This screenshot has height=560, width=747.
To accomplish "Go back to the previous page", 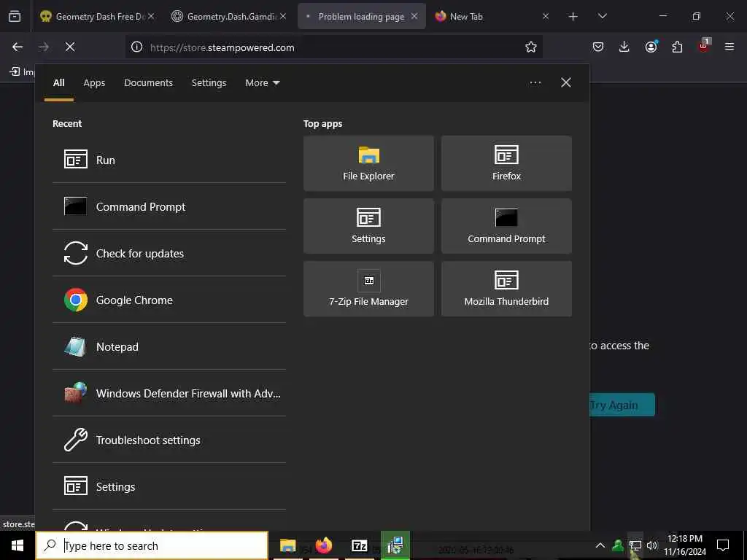I will click(18, 47).
